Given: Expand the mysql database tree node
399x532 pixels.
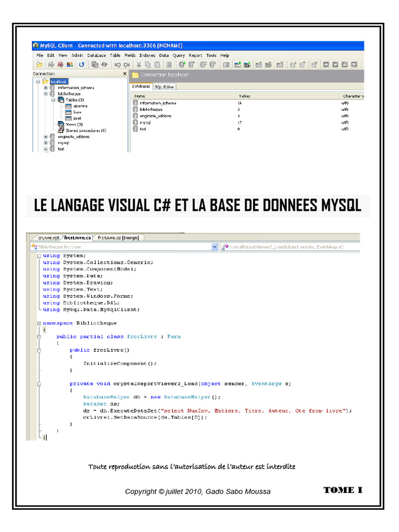Looking at the screenshot, I should pyautogui.click(x=46, y=142).
